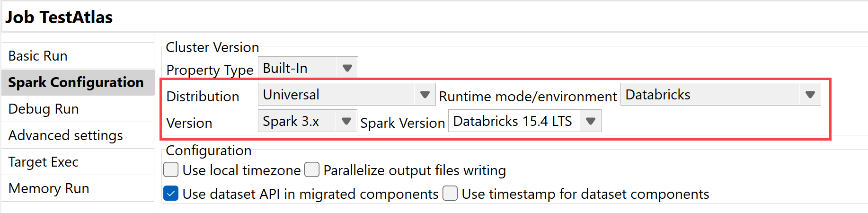The height and width of the screenshot is (213, 868).
Task: Open the Basic Run tab
Action: point(38,56)
